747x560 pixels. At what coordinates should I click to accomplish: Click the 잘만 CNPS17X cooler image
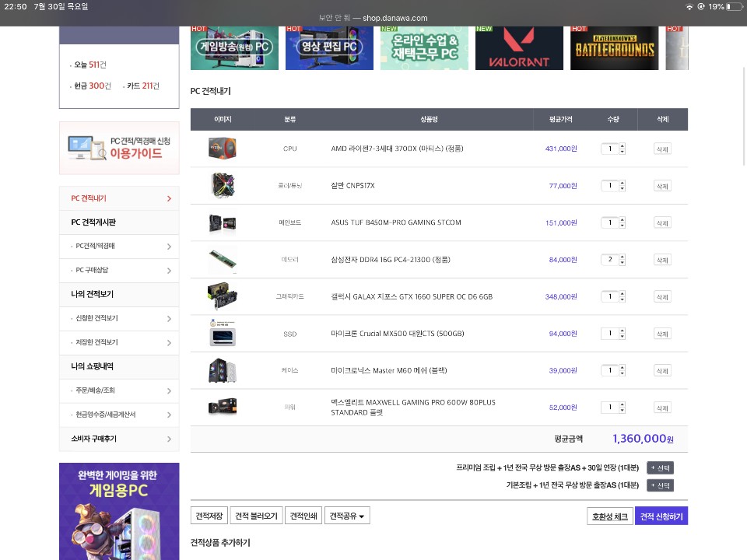coord(223,185)
